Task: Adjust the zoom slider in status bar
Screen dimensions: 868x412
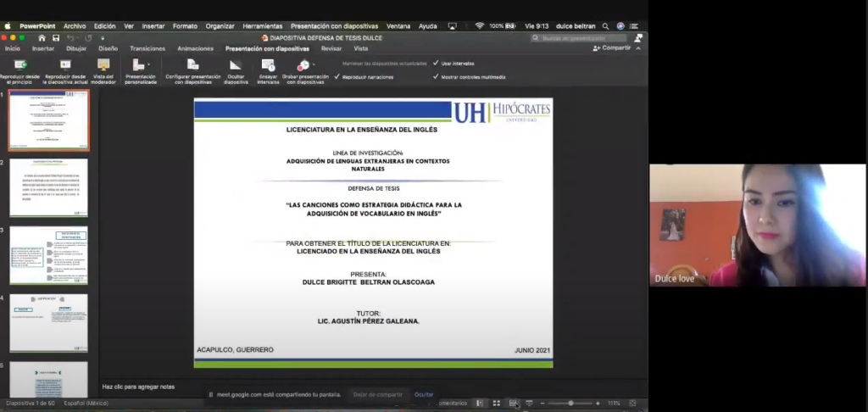Action: (570, 404)
